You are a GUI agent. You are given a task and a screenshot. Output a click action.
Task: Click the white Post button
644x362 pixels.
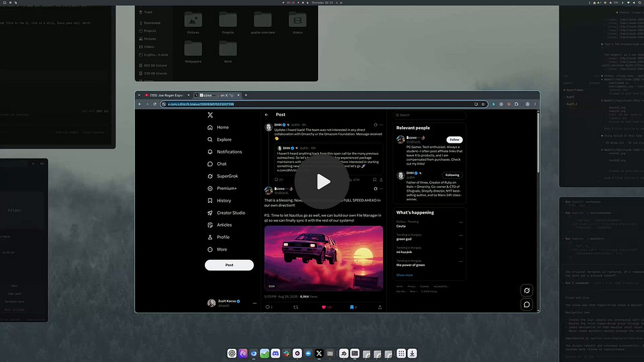pyautogui.click(x=229, y=265)
